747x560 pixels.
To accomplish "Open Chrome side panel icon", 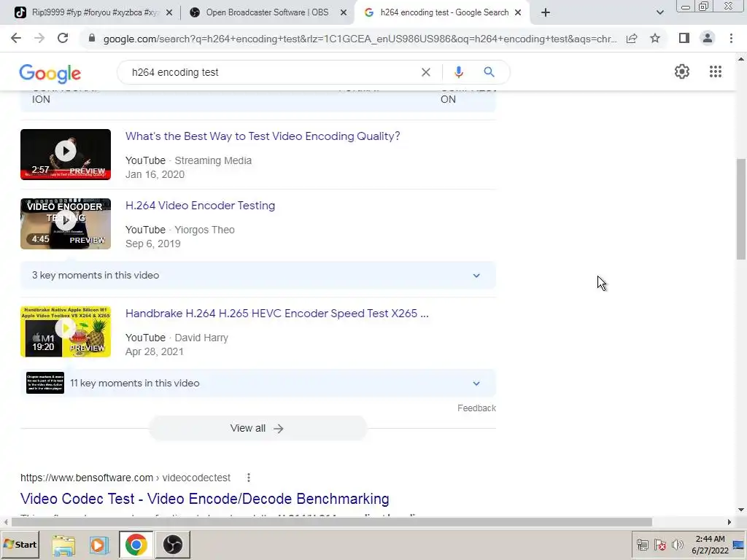I will click(684, 38).
